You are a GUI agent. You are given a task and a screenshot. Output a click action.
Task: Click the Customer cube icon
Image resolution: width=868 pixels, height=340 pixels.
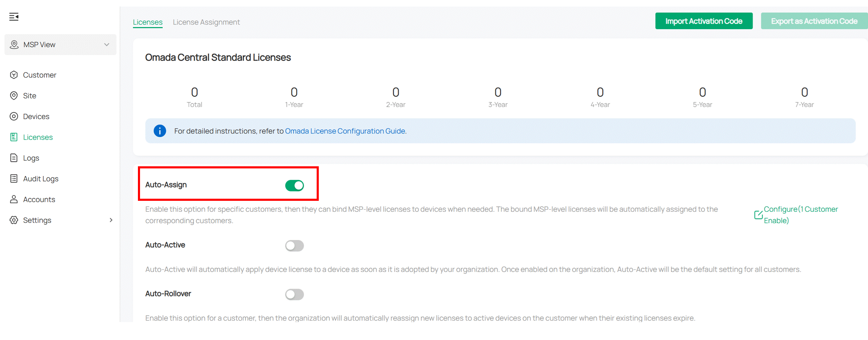pos(14,75)
